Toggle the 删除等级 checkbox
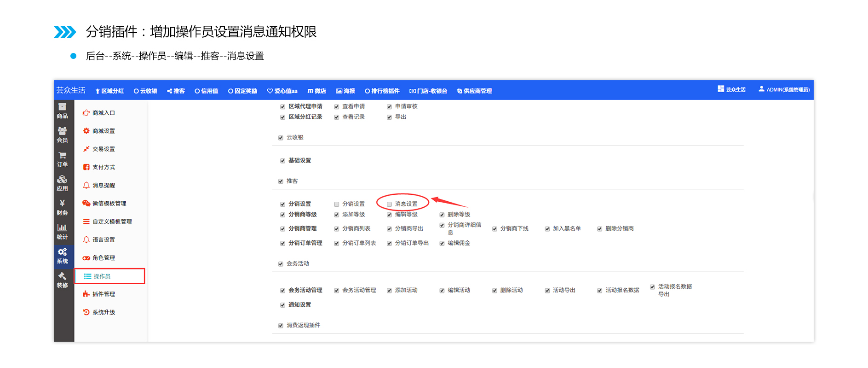This screenshot has width=868, height=368. tap(442, 215)
